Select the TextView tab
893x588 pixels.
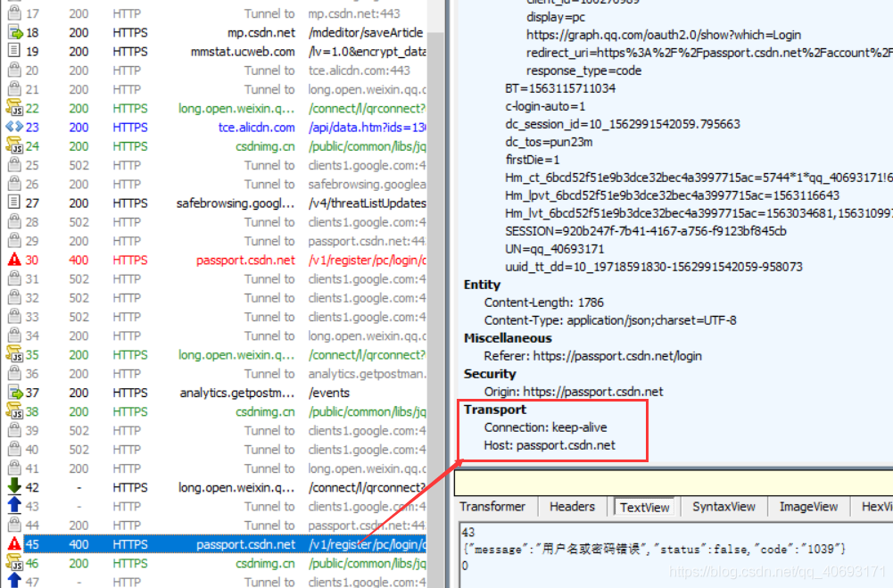[644, 507]
